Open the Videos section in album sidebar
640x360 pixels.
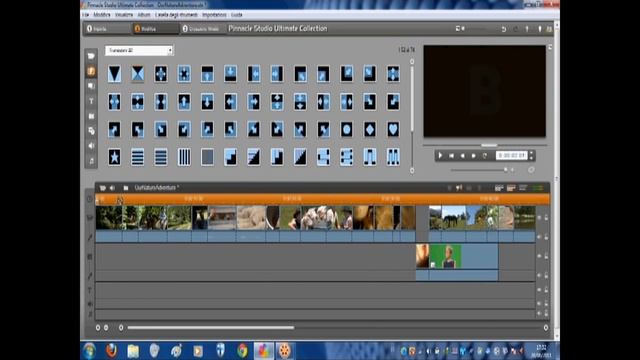[91, 56]
